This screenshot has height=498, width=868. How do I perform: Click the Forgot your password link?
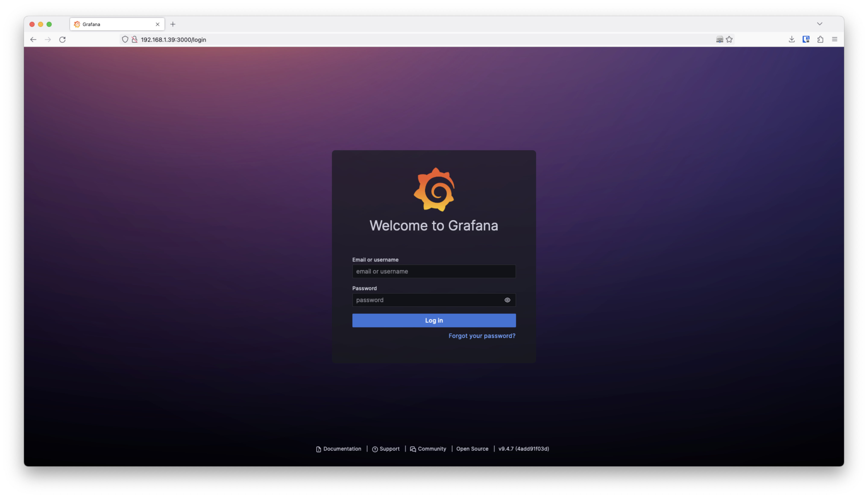pos(482,336)
